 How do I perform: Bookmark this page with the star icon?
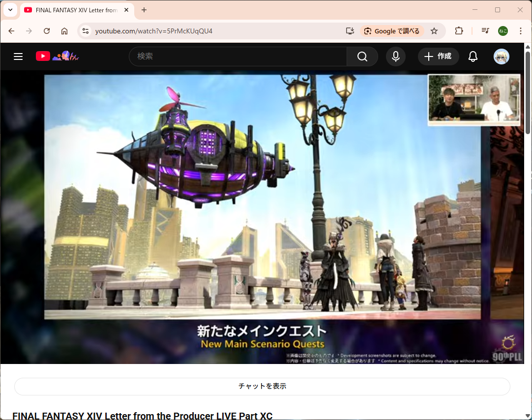coord(434,31)
